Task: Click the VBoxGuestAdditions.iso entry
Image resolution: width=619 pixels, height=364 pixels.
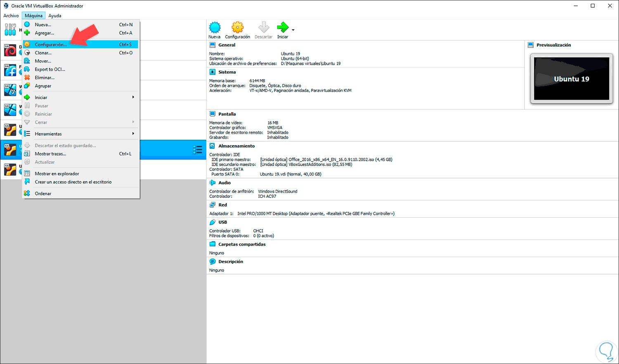Action: point(306,164)
